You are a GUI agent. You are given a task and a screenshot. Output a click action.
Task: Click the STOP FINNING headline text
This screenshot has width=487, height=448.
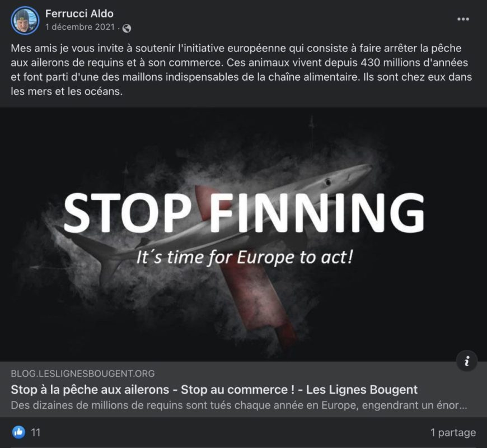tap(244, 212)
